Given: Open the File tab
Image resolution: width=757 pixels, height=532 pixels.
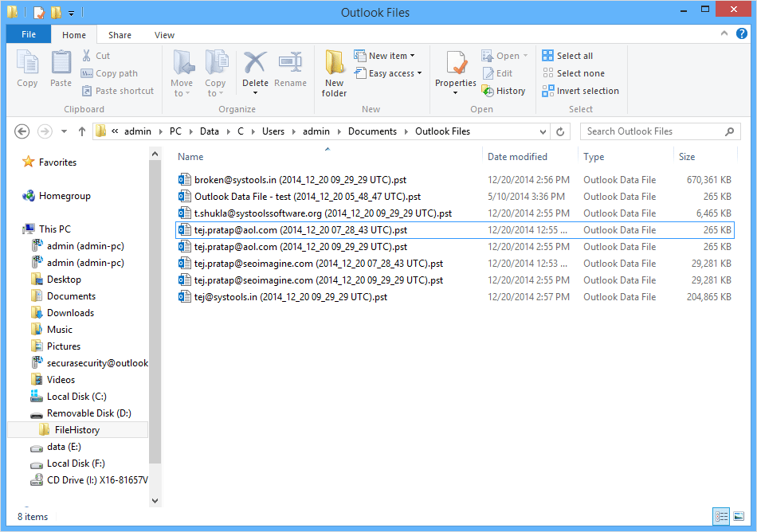Looking at the screenshot, I should (x=29, y=34).
